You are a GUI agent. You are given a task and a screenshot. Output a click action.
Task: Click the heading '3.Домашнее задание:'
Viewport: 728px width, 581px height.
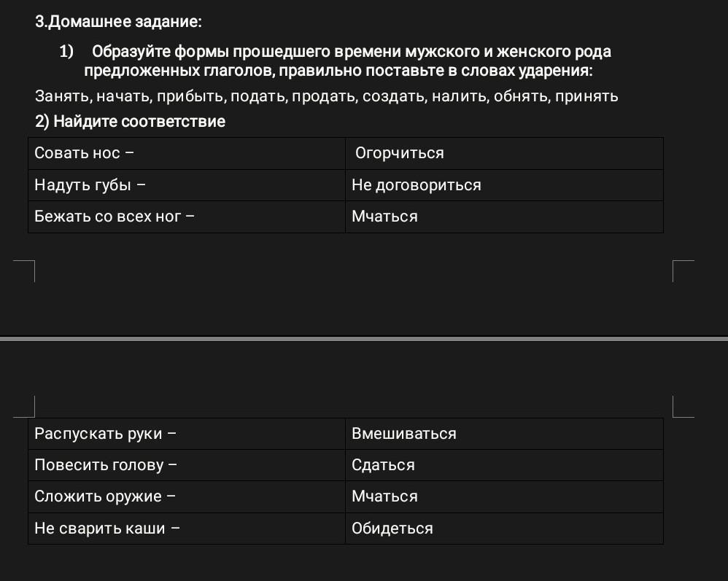click(118, 21)
